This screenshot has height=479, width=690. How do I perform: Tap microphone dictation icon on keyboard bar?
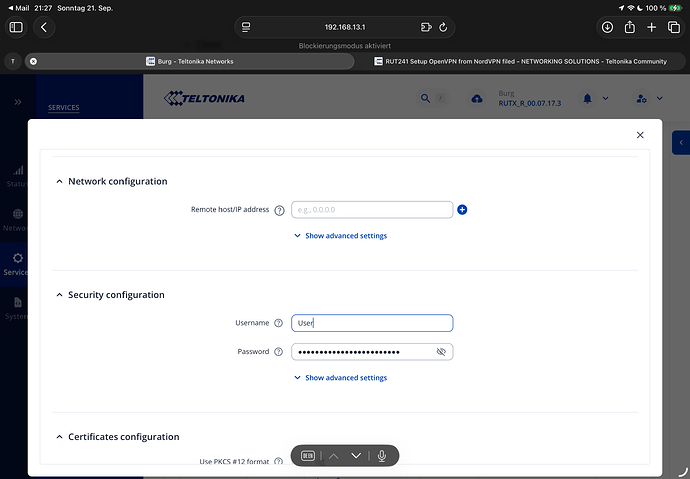coord(381,456)
